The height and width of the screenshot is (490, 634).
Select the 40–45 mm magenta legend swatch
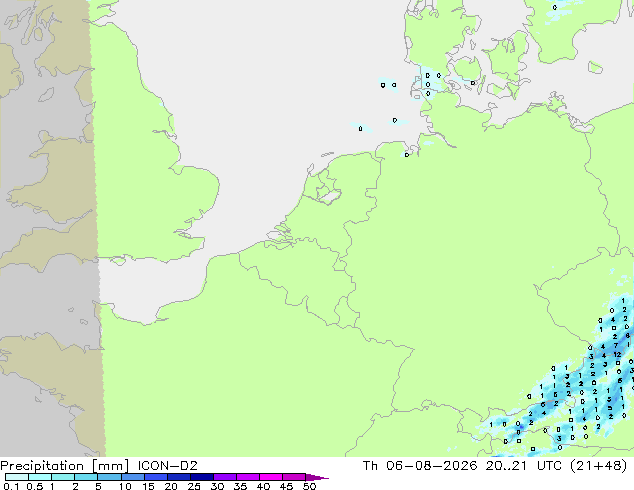pyautogui.click(x=271, y=477)
